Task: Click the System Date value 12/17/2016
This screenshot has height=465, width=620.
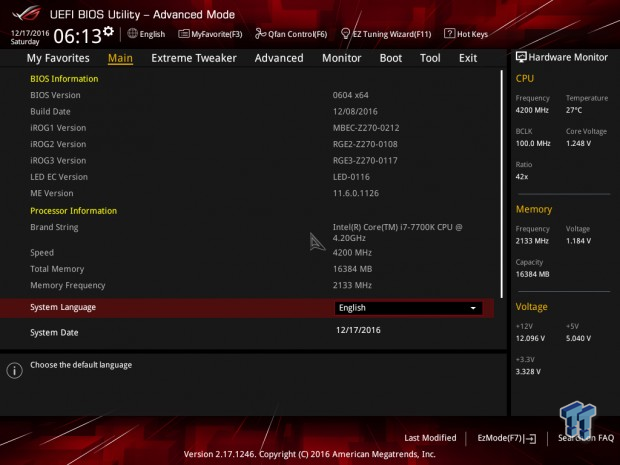Action: (x=358, y=330)
